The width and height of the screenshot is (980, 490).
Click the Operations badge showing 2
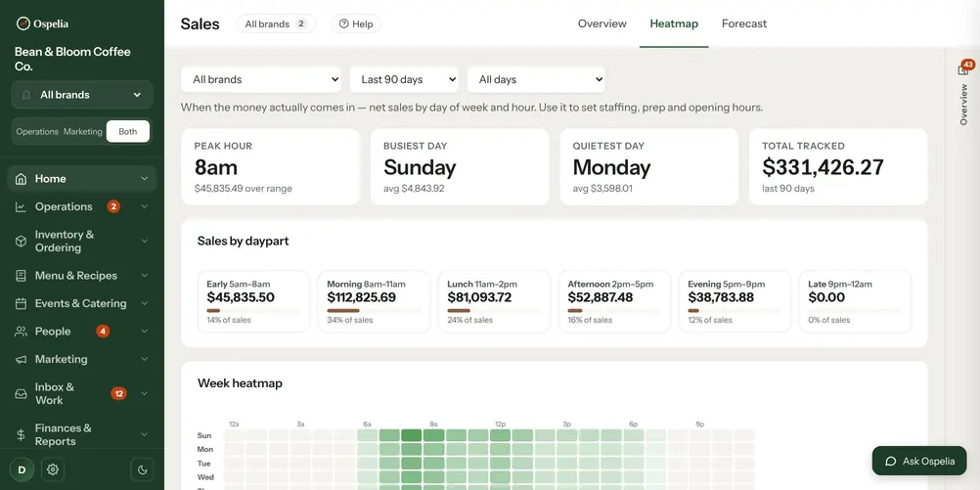tap(113, 206)
